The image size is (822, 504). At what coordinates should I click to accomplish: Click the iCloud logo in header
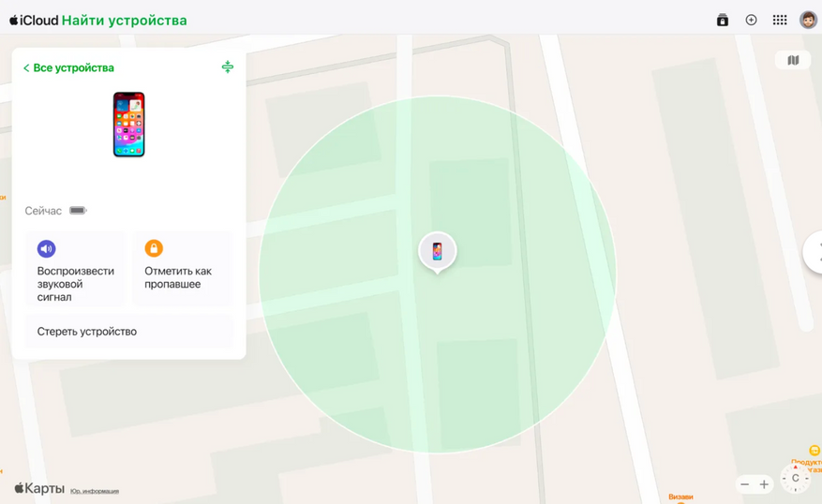[34, 21]
